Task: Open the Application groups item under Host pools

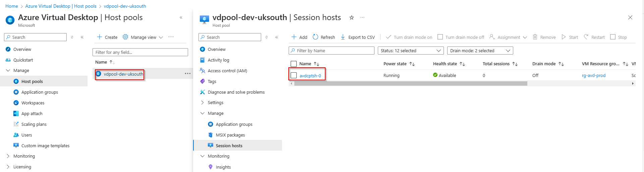Action: pos(40,92)
